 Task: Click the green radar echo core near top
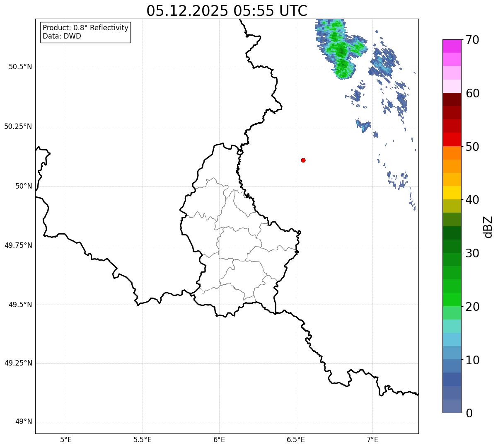click(341, 51)
